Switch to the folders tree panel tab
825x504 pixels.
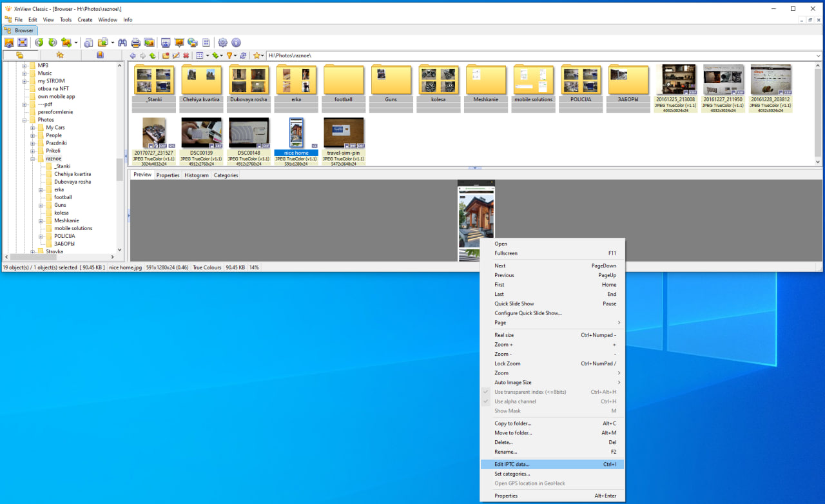[20, 55]
